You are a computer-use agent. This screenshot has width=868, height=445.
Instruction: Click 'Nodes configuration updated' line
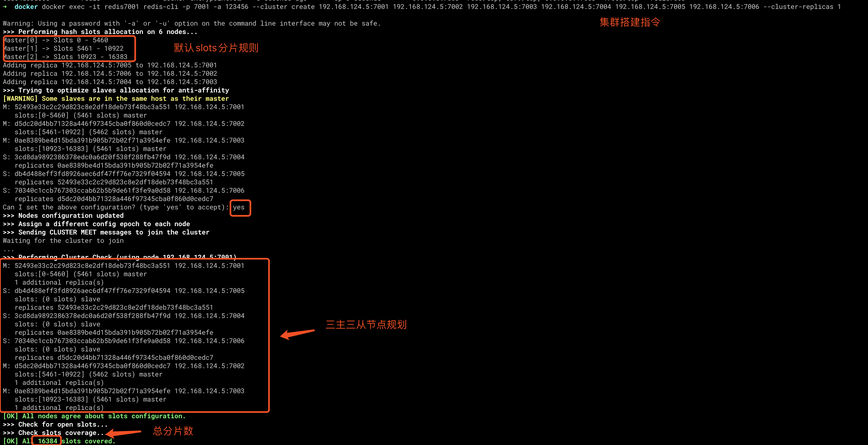click(63, 216)
